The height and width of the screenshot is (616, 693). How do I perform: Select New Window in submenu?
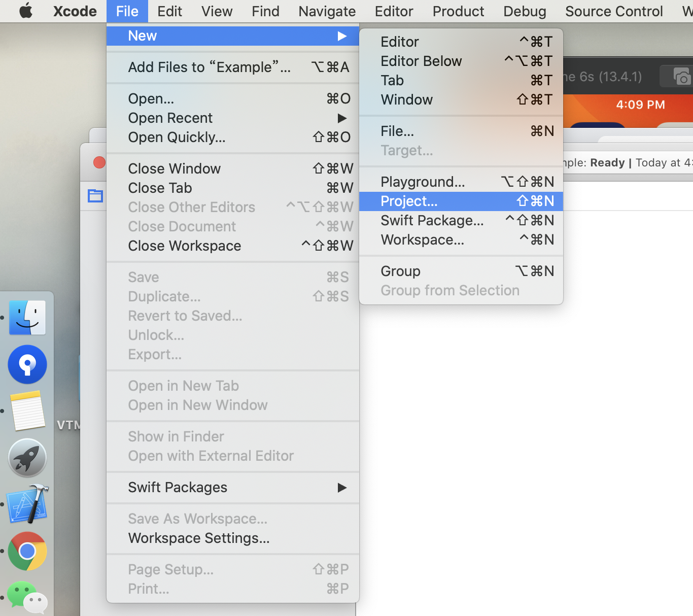tap(461, 100)
